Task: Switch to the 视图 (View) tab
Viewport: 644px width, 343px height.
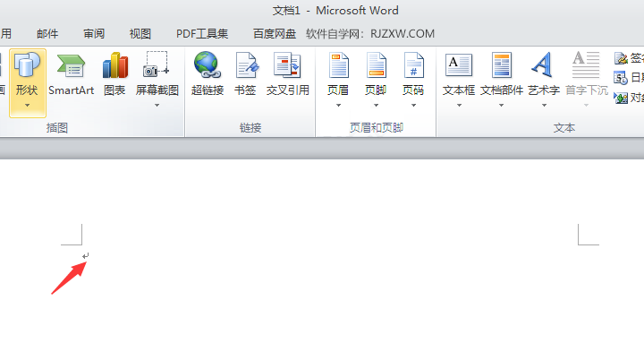Action: (140, 34)
